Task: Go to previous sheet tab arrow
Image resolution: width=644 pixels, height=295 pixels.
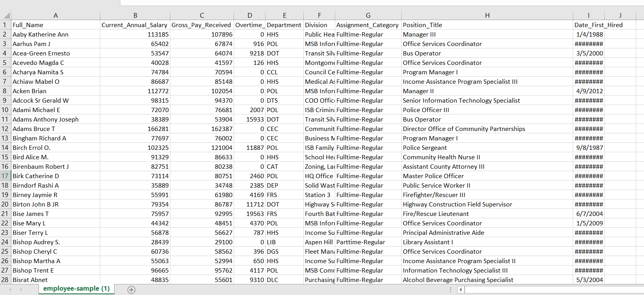Action: coord(10,290)
